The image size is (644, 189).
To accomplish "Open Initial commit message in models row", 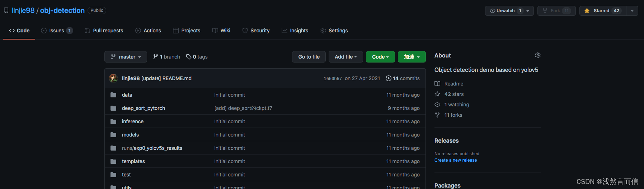I will (230, 135).
